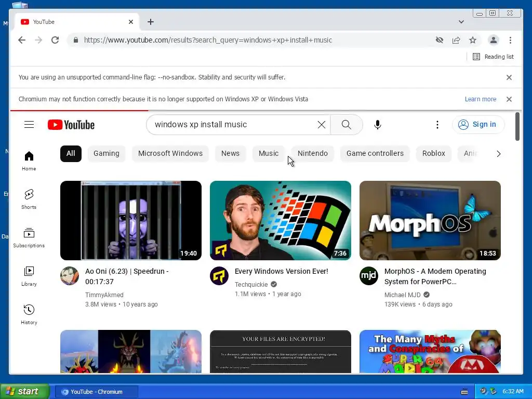Share this page via share icon
This screenshot has height=399, width=532.
pos(456,40)
